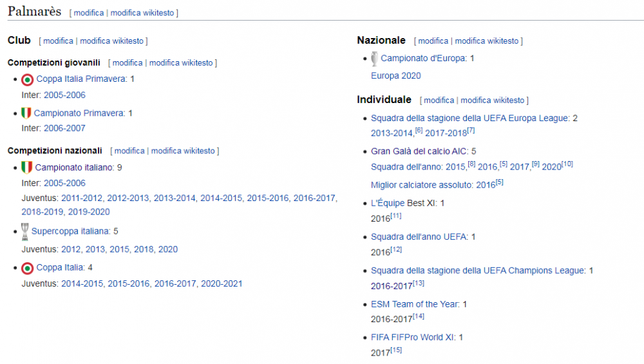This screenshot has height=364, width=644.
Task: Click the Coppa Italia Primavera cockade icon
Action: (27, 79)
